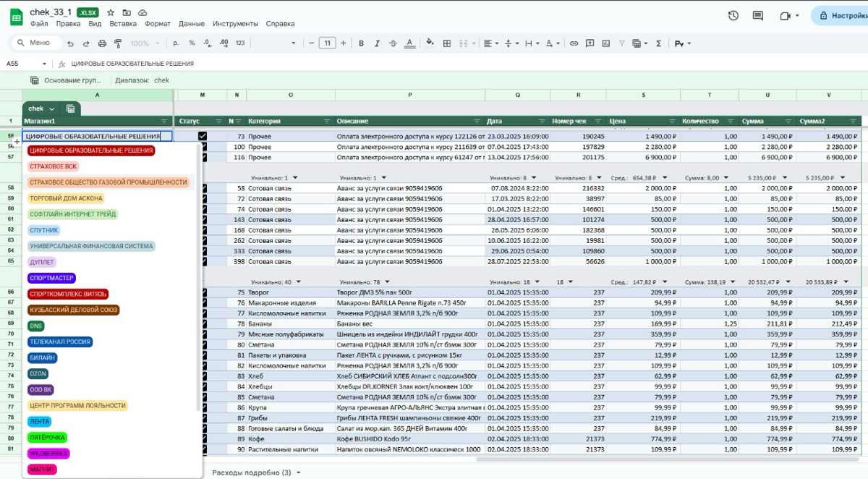Open version history clock icon
This screenshot has width=868, height=479.
733,15
